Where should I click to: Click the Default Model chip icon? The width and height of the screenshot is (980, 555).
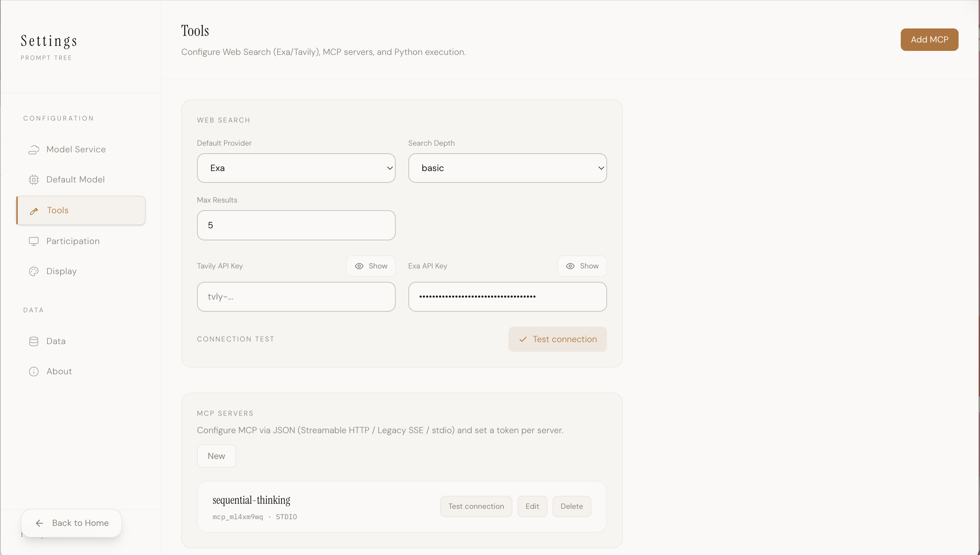click(x=33, y=179)
